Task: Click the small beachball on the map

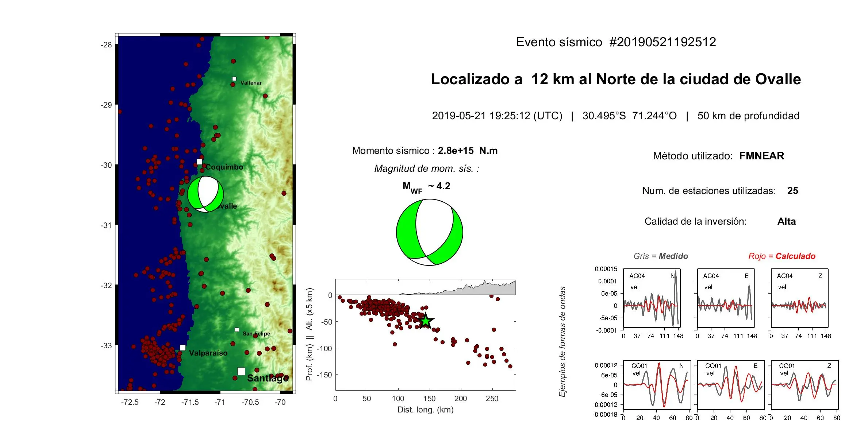Action: point(206,194)
